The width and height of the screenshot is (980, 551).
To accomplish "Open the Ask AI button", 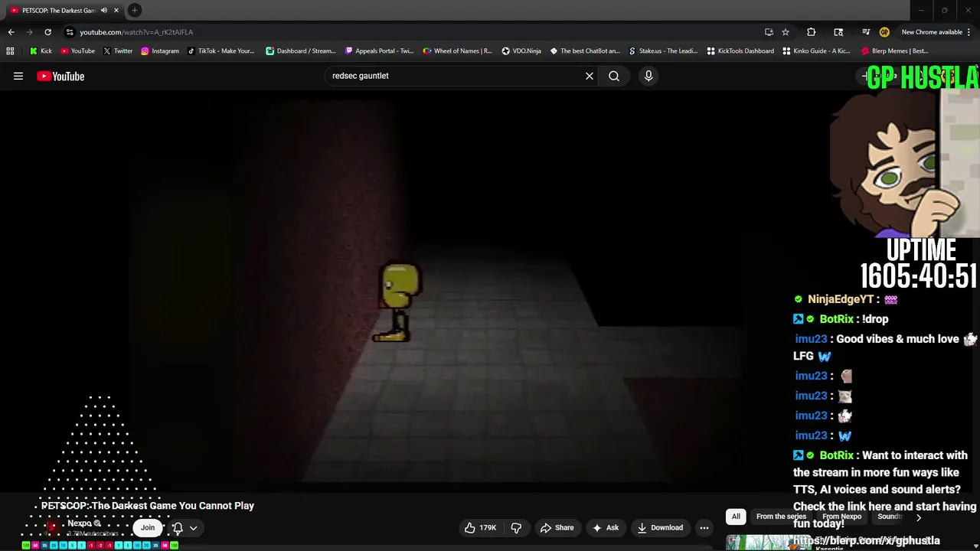I will [x=605, y=527].
